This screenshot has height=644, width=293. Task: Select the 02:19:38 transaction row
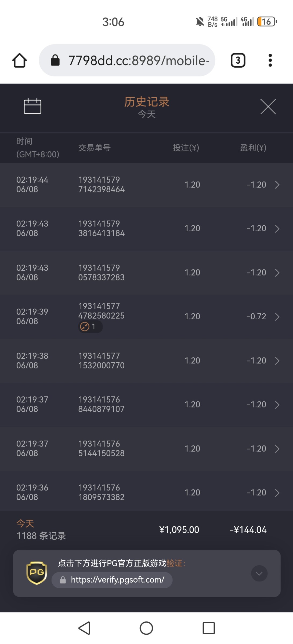(x=146, y=361)
